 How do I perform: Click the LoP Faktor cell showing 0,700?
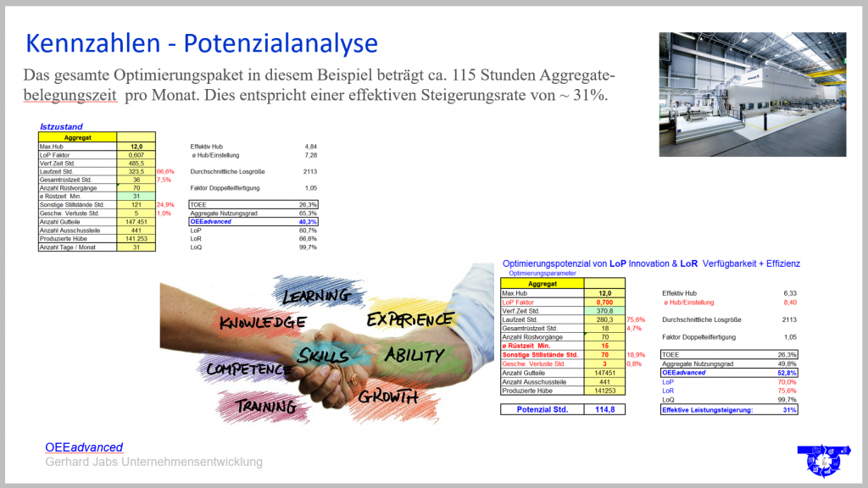point(604,302)
